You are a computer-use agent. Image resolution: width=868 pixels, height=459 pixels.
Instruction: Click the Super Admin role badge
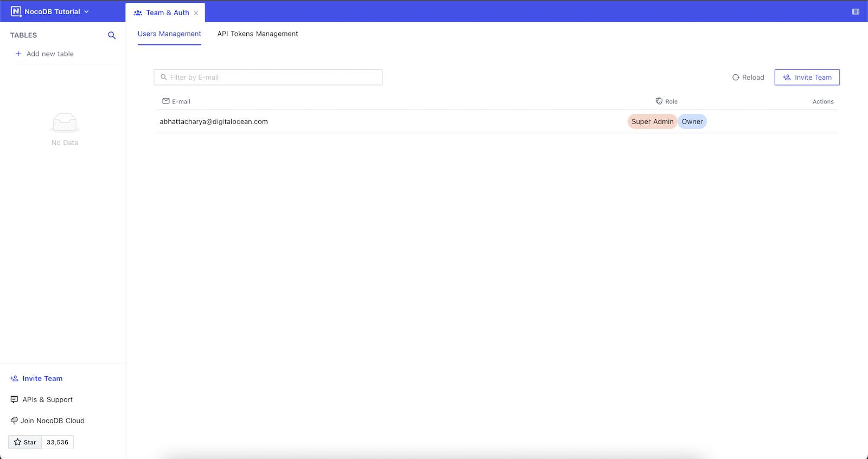coord(652,121)
